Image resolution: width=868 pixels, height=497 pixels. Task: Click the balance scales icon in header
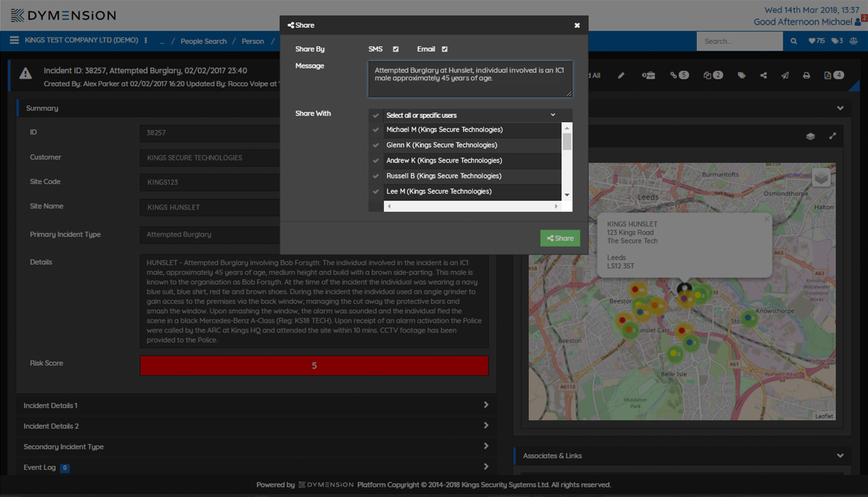click(853, 41)
